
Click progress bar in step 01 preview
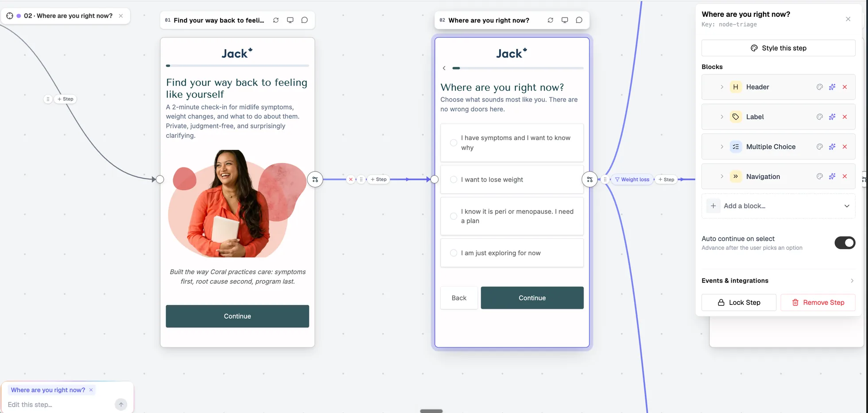(237, 66)
